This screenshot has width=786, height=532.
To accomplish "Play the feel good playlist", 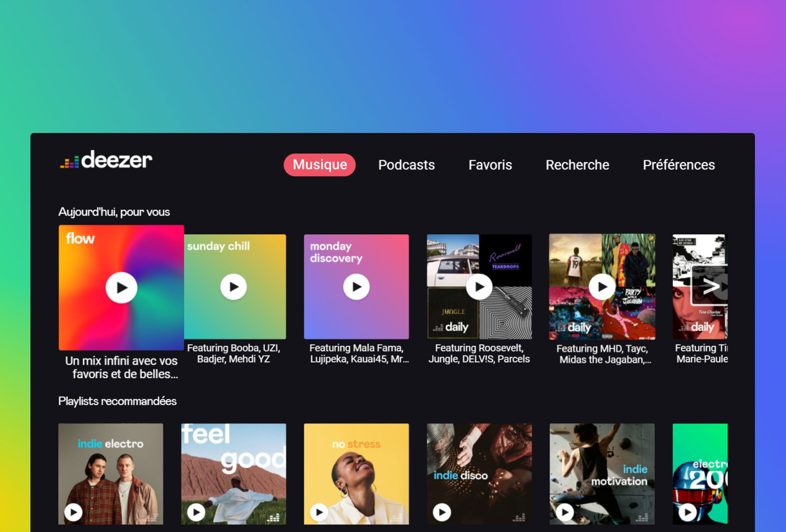I will point(196,512).
